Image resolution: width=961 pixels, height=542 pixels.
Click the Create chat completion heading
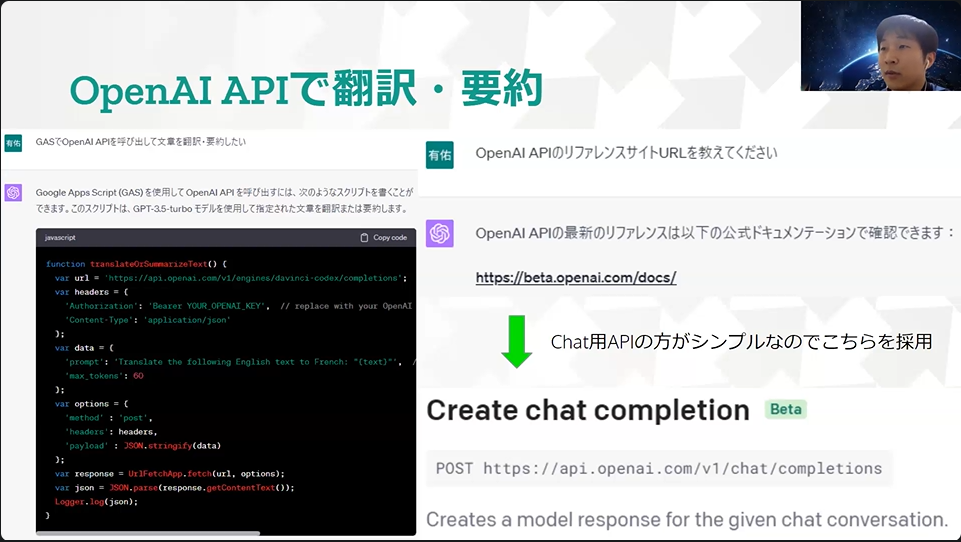tap(588, 410)
